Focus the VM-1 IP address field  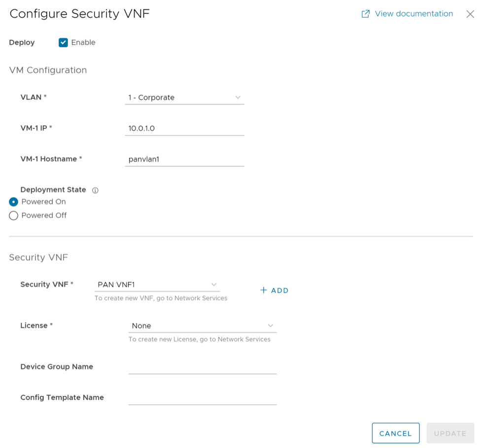[x=184, y=128]
